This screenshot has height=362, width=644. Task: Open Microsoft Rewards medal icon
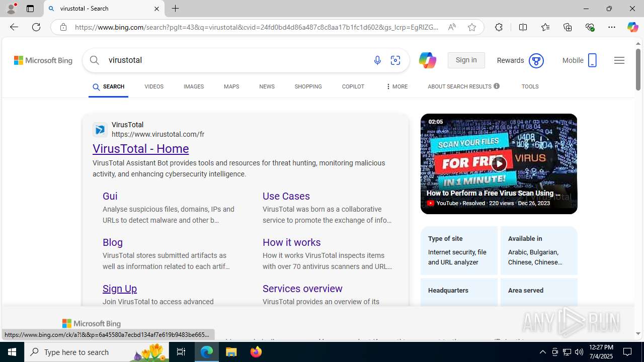pos(536,61)
